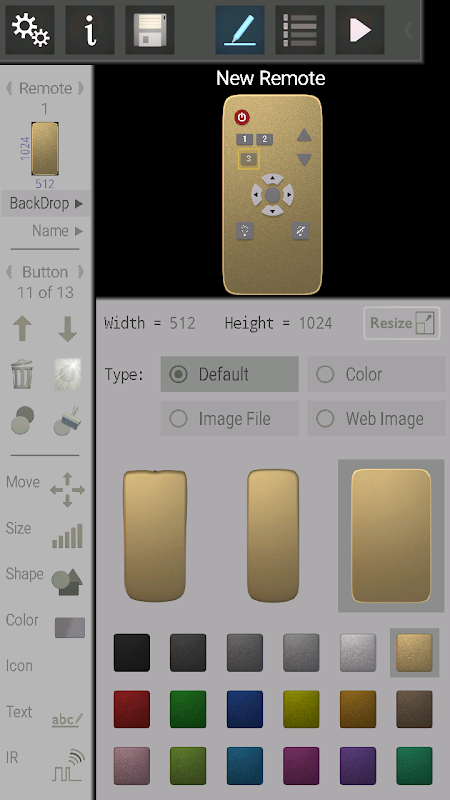This screenshot has height=800, width=450.
Task: Click the Resize button
Action: click(402, 323)
